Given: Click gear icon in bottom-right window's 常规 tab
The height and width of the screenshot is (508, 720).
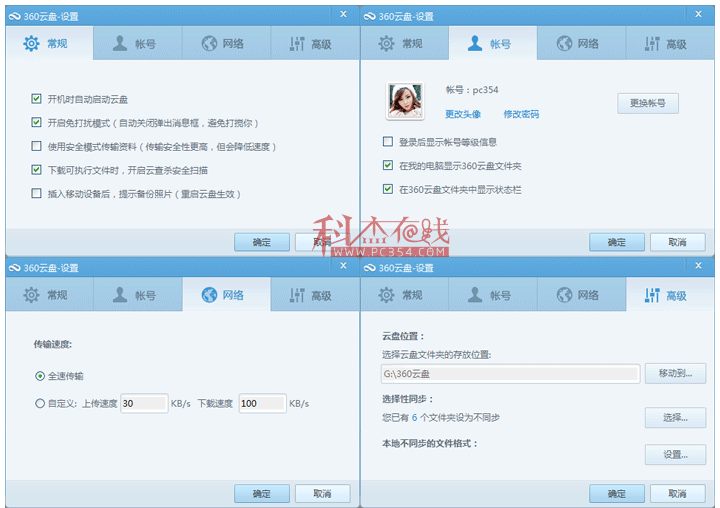Looking at the screenshot, I should pyautogui.click(x=386, y=295).
